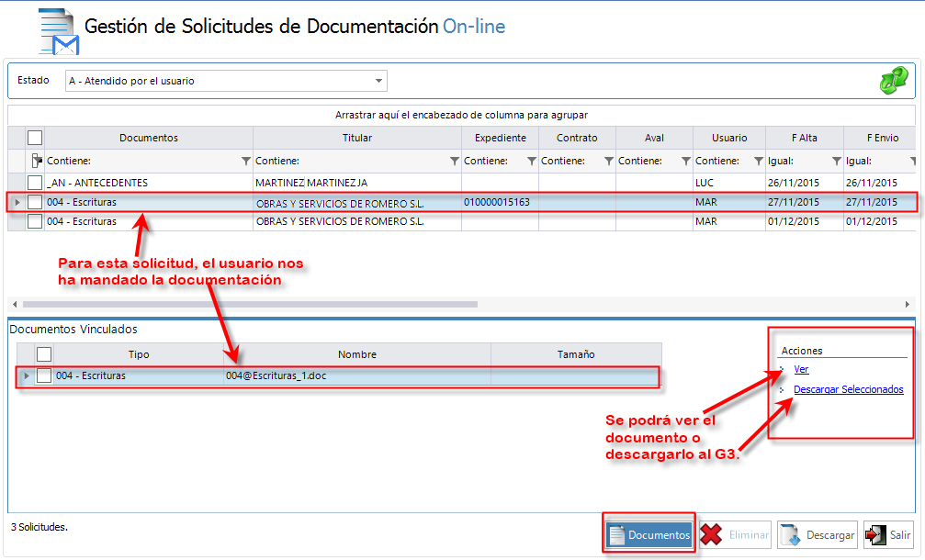
Task: Open the Estado dropdown list
Action: pyautogui.click(x=378, y=81)
